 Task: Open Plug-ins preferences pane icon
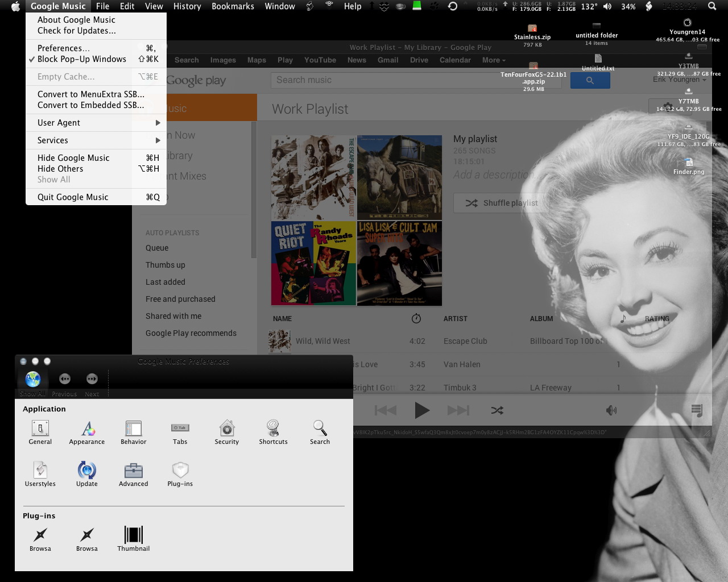180,474
